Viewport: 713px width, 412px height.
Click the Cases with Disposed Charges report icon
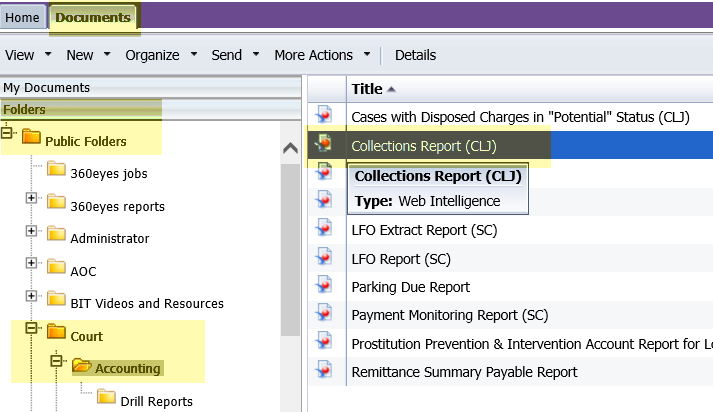click(324, 114)
